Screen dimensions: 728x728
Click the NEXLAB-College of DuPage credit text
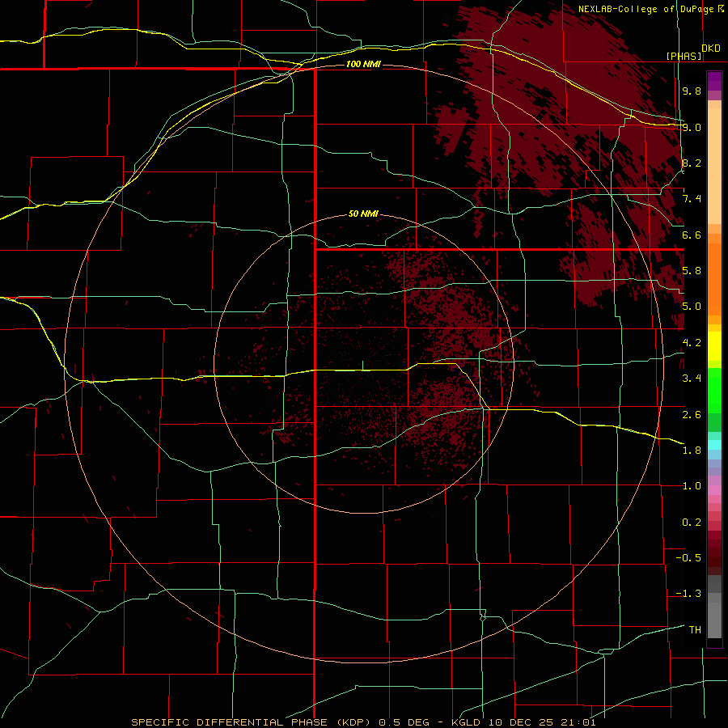(646, 9)
